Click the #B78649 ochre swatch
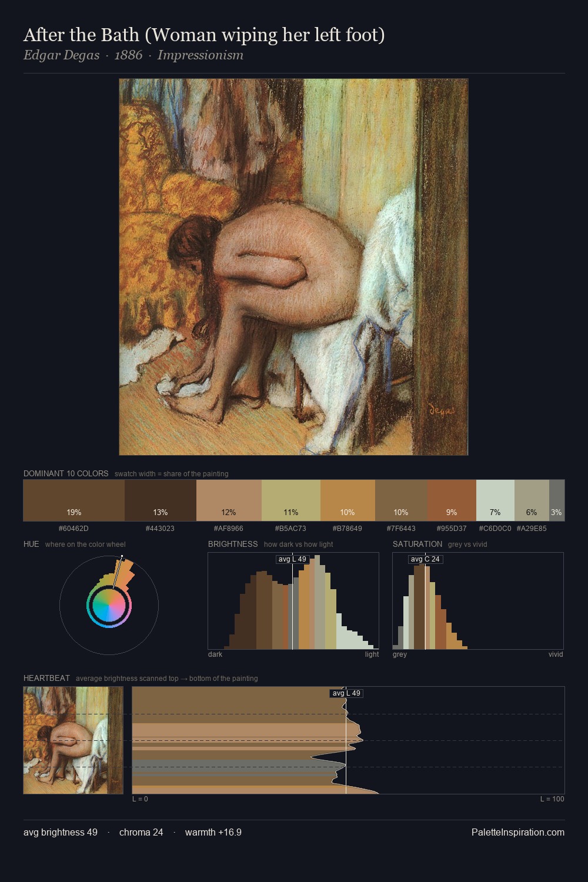 click(348, 500)
